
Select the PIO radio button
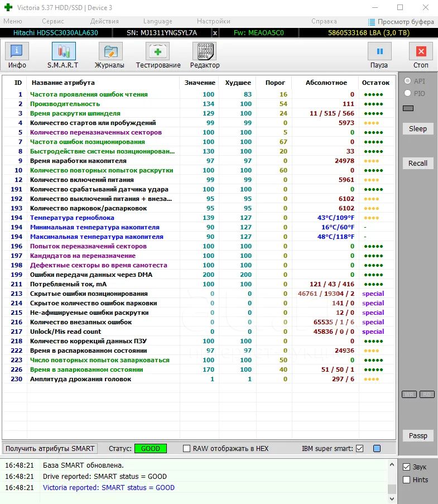[407, 93]
